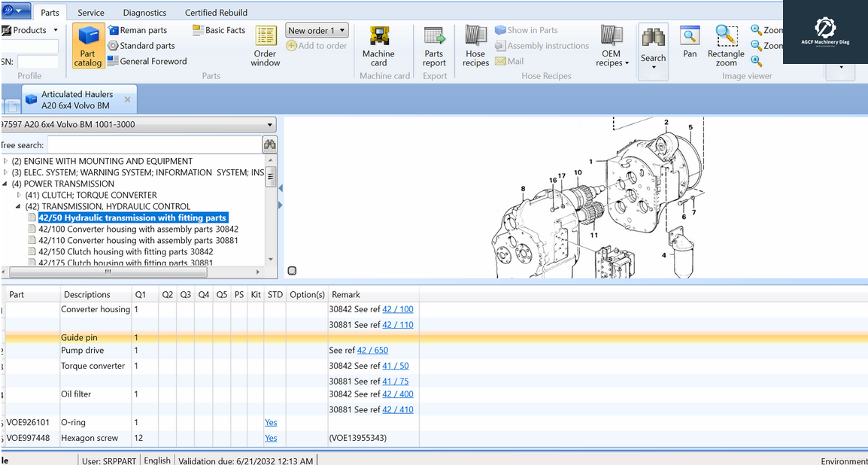Expand the machine model selection dropdown

[x=270, y=125]
